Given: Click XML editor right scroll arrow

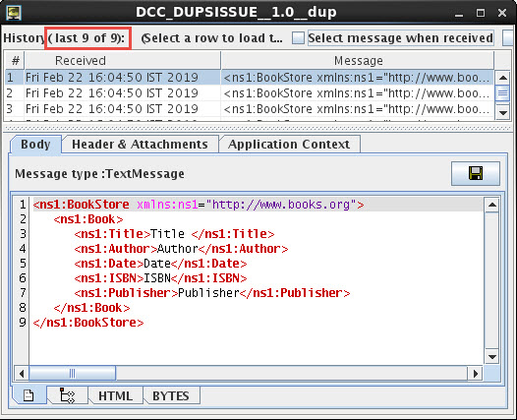Looking at the screenshot, I should (x=475, y=374).
